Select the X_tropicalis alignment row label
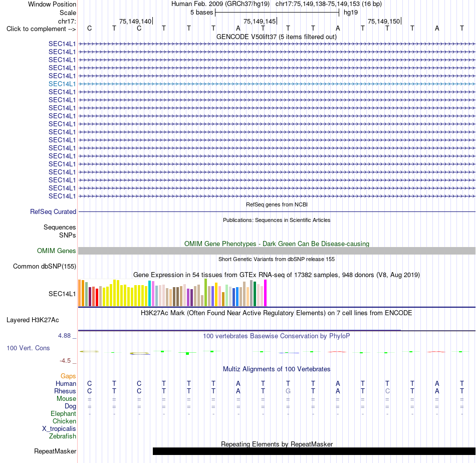Viewport: 476px width, 463px height. (59, 429)
